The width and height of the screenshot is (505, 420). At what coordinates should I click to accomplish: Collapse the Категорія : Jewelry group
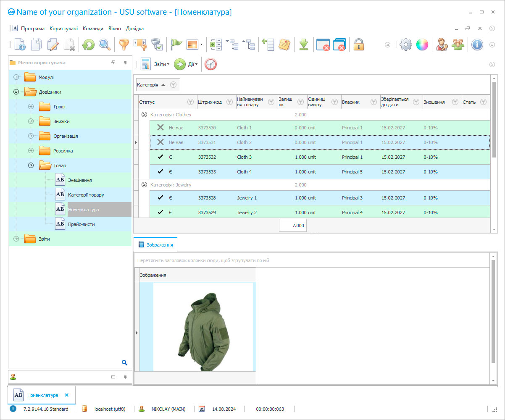point(144,184)
